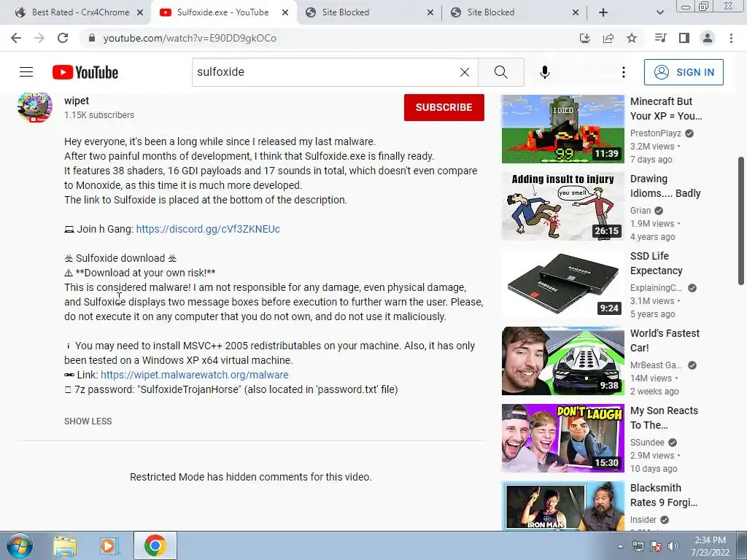Open the Chrome profile avatar

coord(708,38)
